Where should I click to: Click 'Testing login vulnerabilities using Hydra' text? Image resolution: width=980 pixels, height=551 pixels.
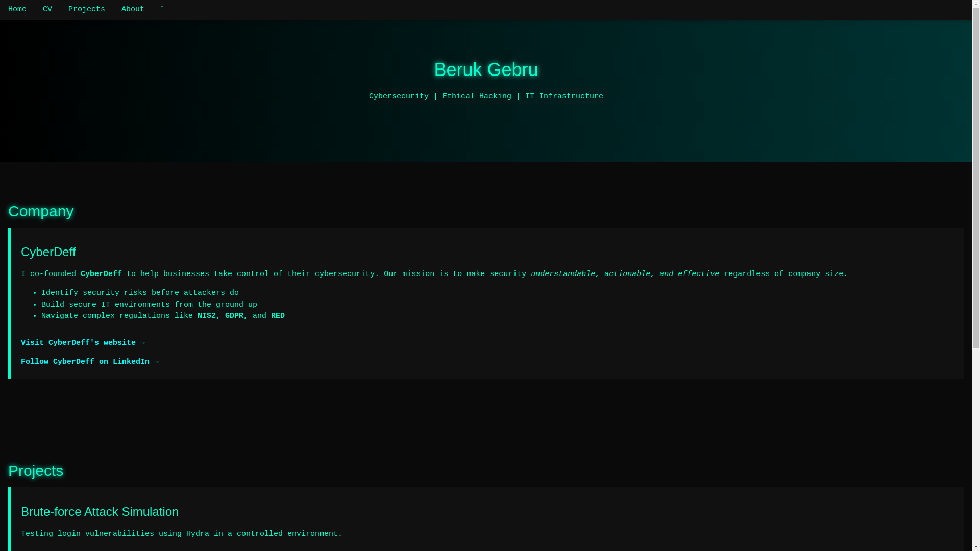pyautogui.click(x=182, y=534)
